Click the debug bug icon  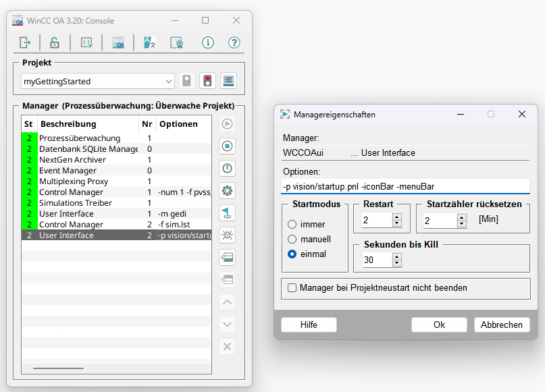pos(227,235)
